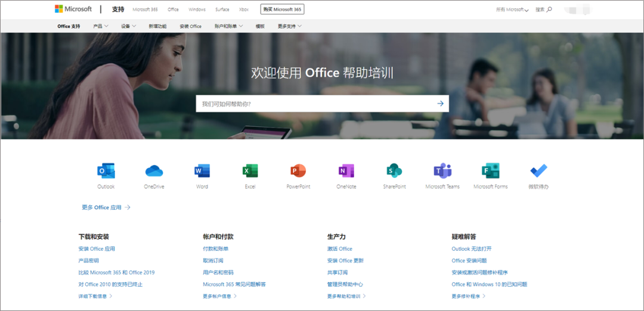644x311 pixels.
Task: Open 安装 Office 应用 link
Action: [97, 248]
